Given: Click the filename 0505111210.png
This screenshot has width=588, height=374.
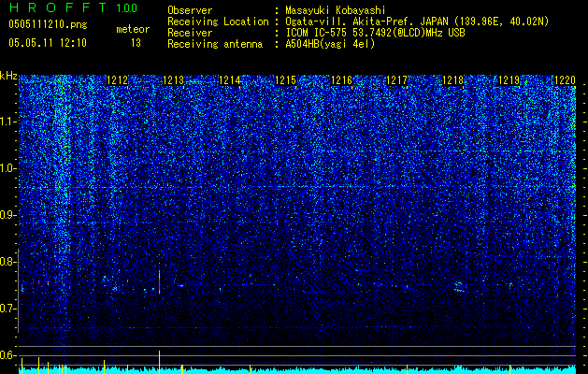Looking at the screenshot, I should click(48, 24).
